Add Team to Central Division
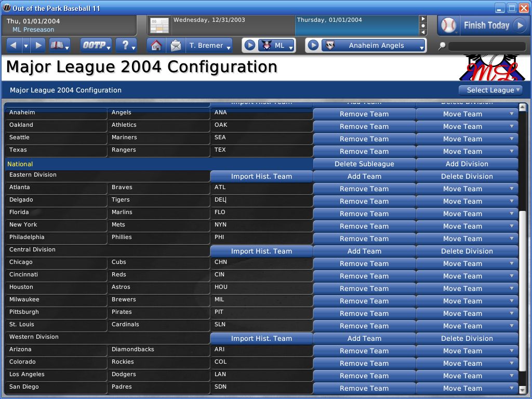Image resolution: width=532 pixels, height=399 pixels. (x=364, y=251)
